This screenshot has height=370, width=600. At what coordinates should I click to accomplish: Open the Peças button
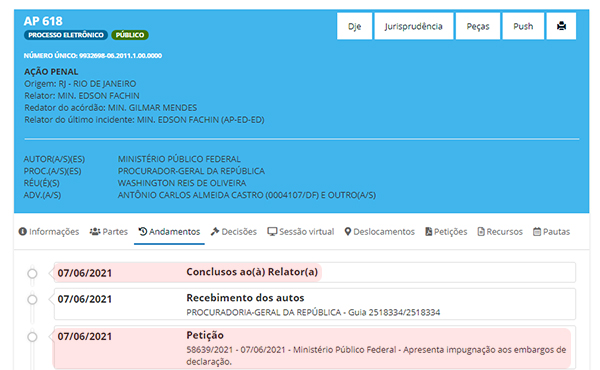click(x=478, y=26)
